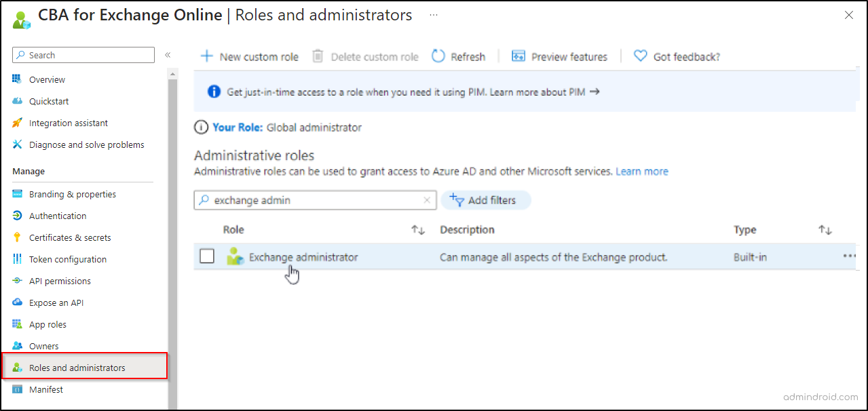868x411 pixels.
Task: Go to Token configuration
Action: (x=68, y=259)
